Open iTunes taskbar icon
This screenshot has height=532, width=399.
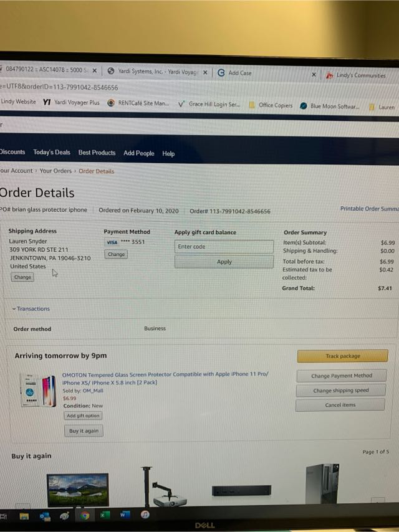pos(145,515)
